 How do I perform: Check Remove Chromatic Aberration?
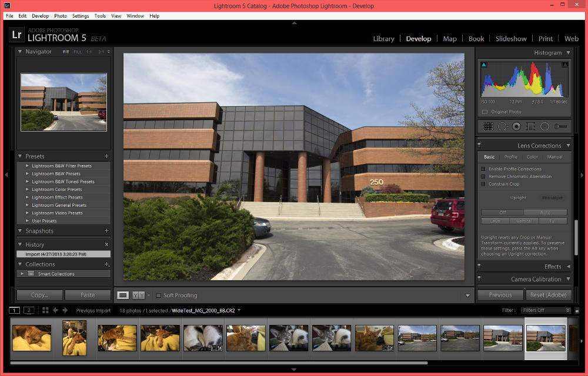[483, 176]
